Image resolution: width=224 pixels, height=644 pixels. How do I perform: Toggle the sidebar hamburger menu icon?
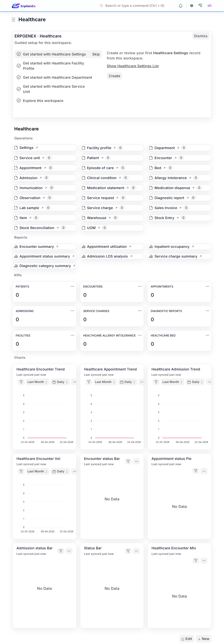pyautogui.click(x=13, y=19)
